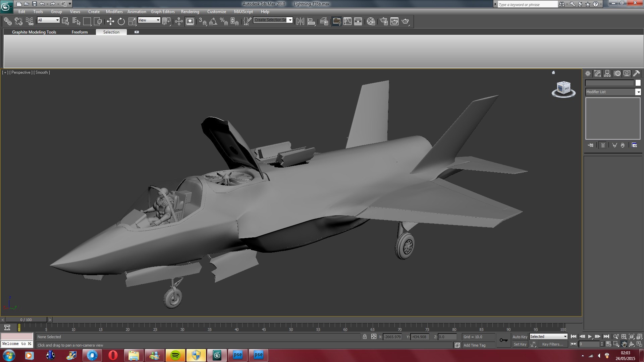Viewport: 644px width, 362px height.
Task: Open the Smooth shading viewport label menu
Action: [x=42, y=72]
